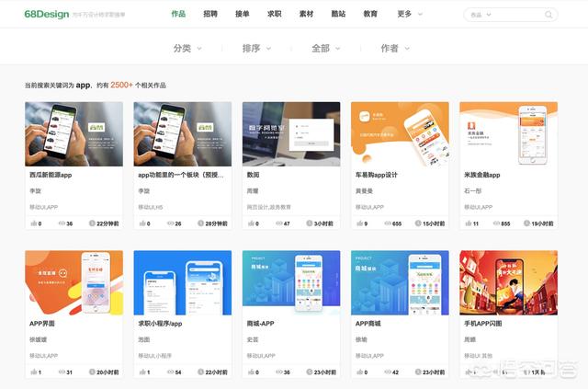588x389 pixels.
Task: Click the 68Design logo
Action: (x=47, y=15)
